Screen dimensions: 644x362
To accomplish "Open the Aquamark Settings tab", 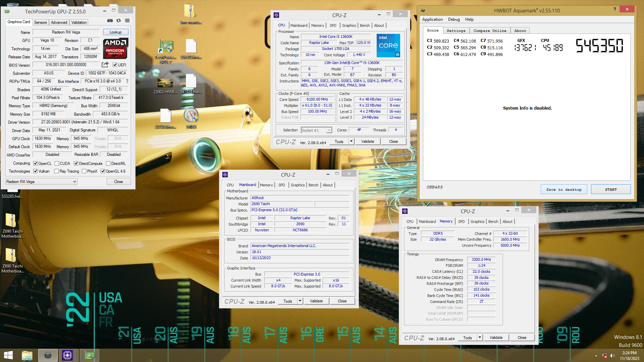I will [x=456, y=31].
